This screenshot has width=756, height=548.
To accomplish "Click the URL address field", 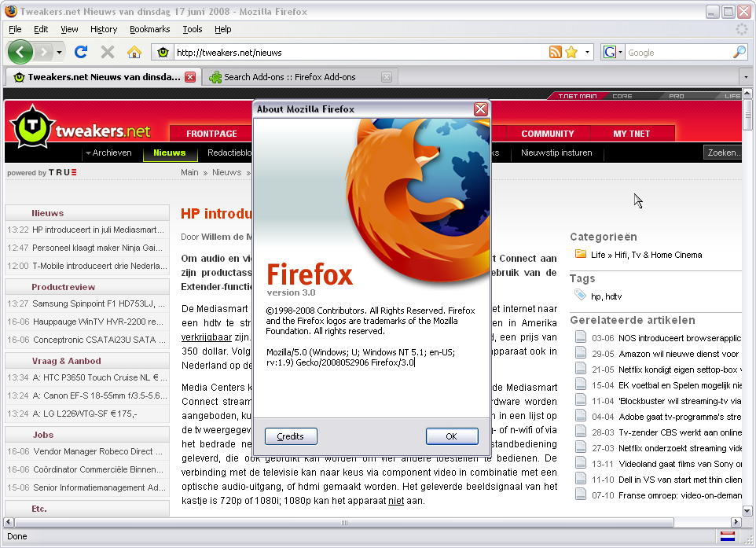I will (361, 53).
